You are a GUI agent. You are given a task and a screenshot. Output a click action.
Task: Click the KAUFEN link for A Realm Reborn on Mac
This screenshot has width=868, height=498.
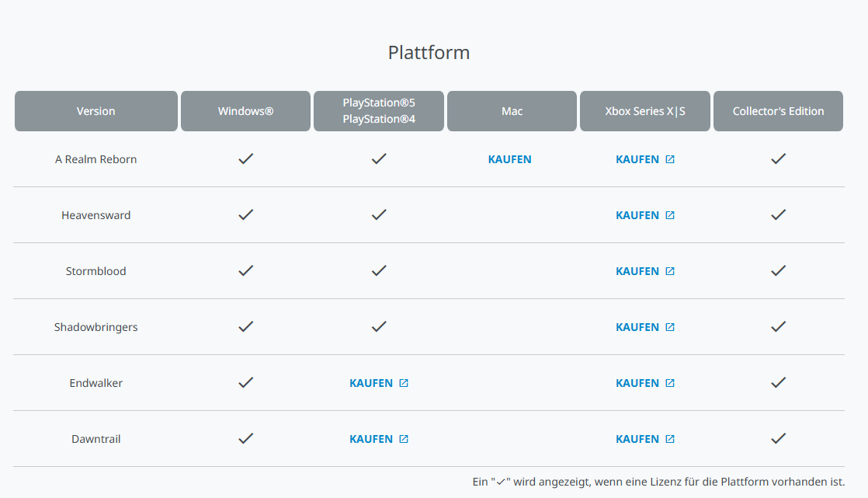coord(509,159)
